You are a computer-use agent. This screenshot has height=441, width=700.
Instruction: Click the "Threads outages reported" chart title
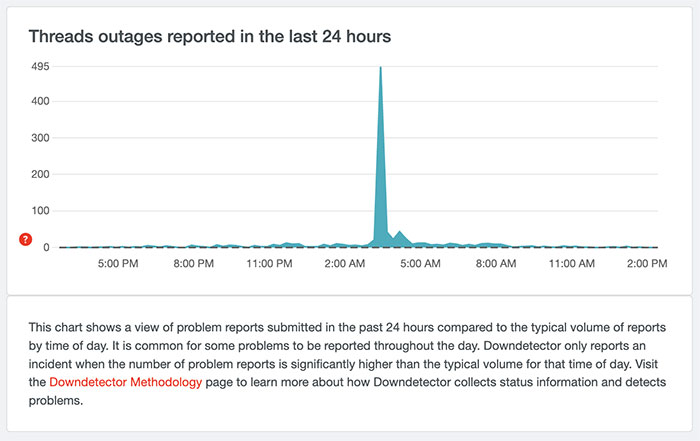tap(209, 36)
